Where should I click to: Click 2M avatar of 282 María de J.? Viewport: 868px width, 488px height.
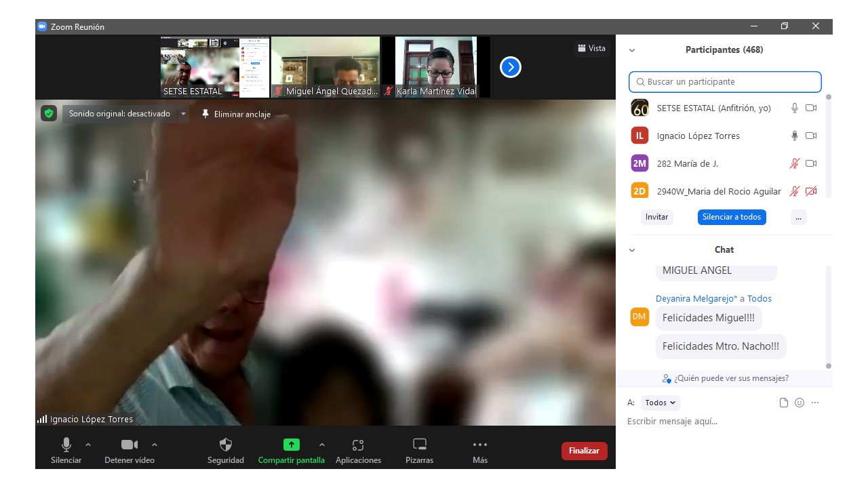point(639,163)
